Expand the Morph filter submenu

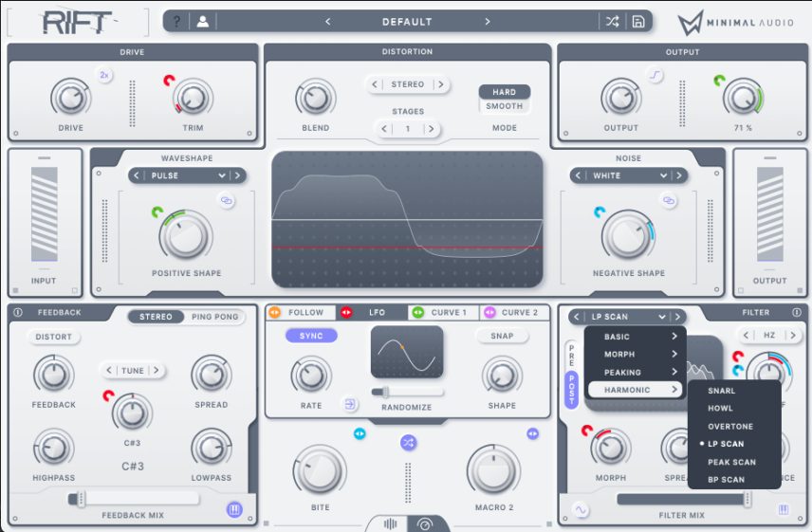click(635, 355)
